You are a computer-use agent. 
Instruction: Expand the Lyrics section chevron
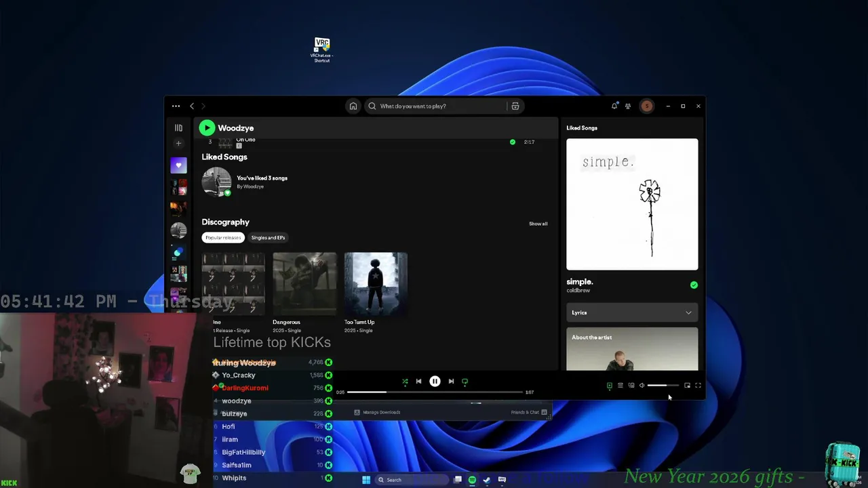tap(688, 312)
